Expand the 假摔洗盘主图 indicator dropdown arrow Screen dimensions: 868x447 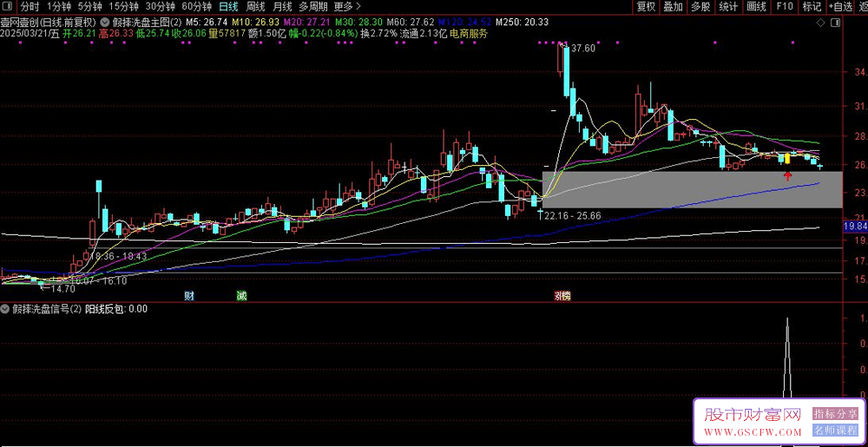[x=103, y=23]
